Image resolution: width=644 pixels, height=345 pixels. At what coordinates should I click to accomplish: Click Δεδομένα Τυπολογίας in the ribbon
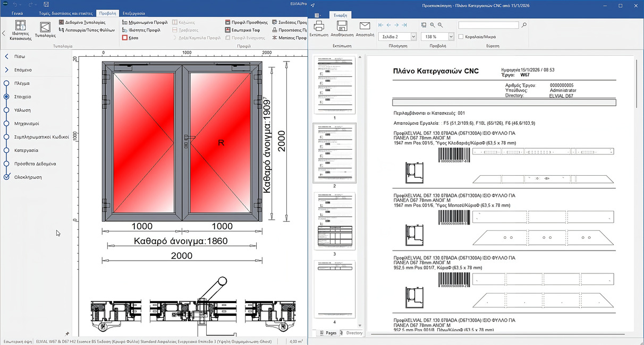(82, 23)
